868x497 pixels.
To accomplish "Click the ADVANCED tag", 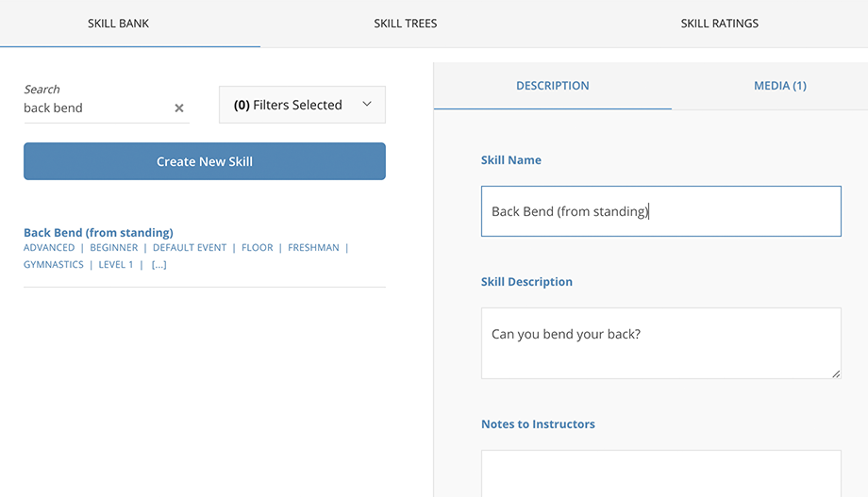I will [49, 247].
